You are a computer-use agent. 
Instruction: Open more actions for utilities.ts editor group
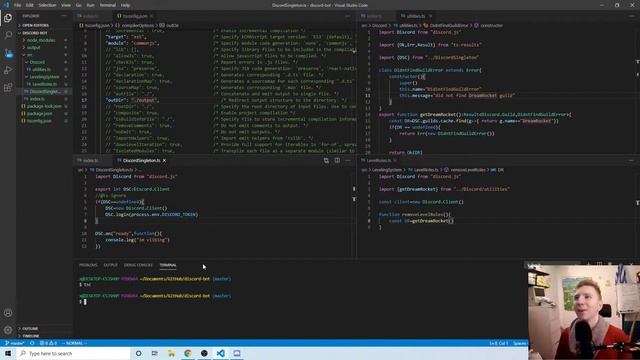click(x=631, y=16)
